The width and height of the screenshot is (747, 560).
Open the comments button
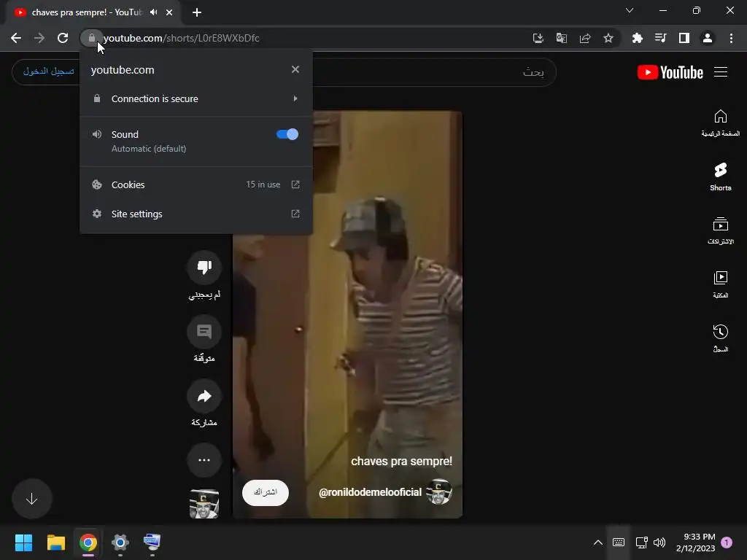pos(204,332)
